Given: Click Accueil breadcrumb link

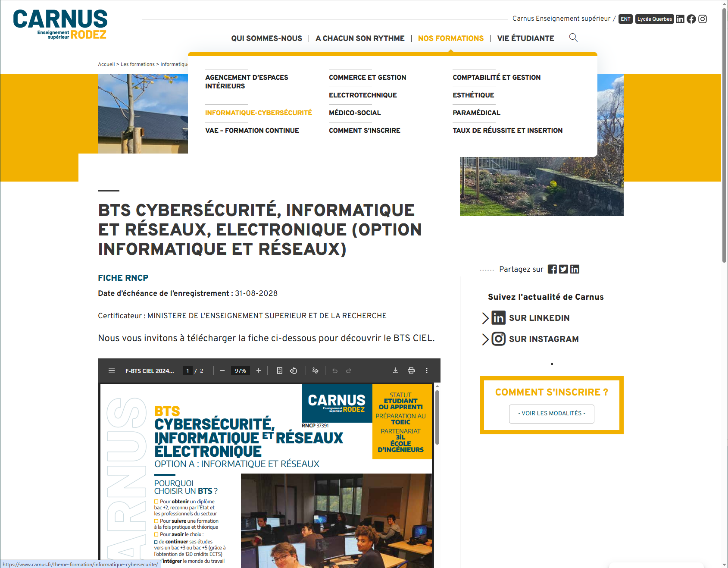Looking at the screenshot, I should pyautogui.click(x=106, y=64).
